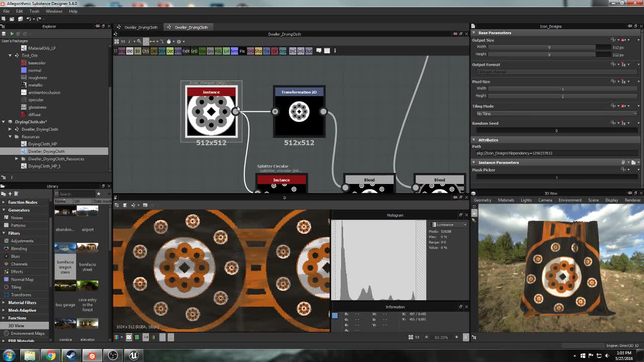Click the Blur node shortcut icon
The width and height of the screenshot is (644, 362).
point(137,51)
